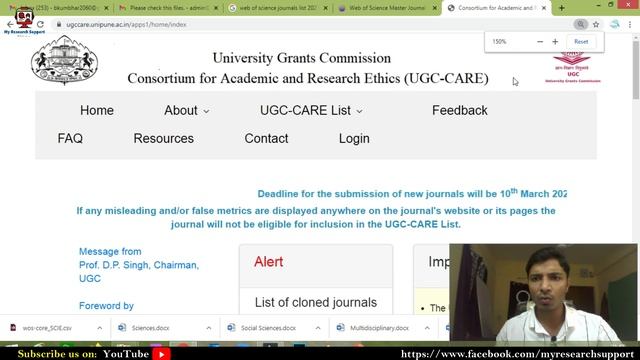The height and width of the screenshot is (360, 640).
Task: Click the deadline for submission marquee text
Action: point(412,193)
